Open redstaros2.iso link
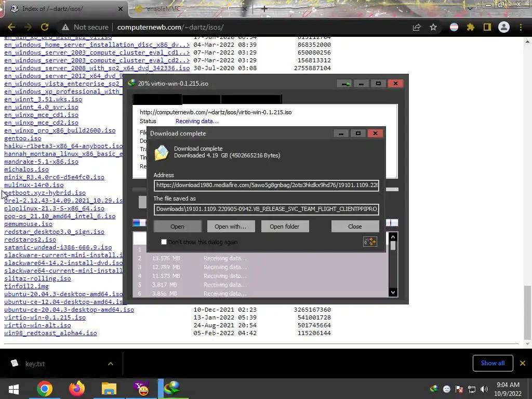The height and width of the screenshot is (399, 532). [x=30, y=240]
